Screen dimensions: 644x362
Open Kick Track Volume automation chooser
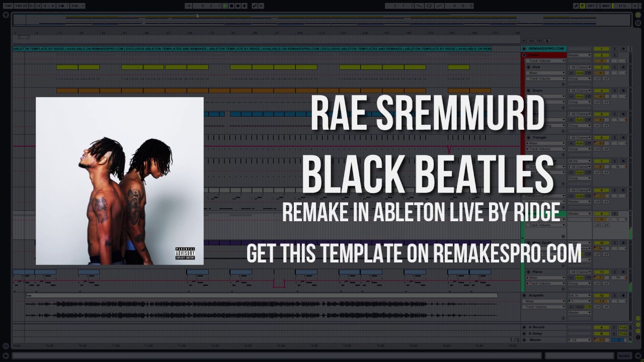tap(545, 78)
